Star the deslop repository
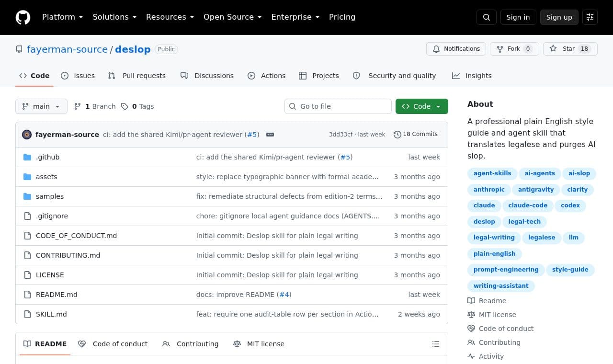The height and width of the screenshot is (364, 613). point(570,49)
